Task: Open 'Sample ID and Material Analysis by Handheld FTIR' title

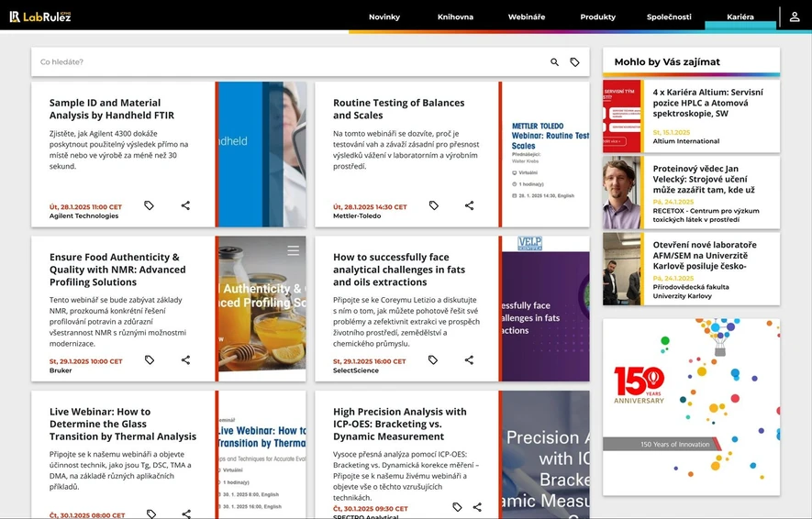Action: (112, 109)
